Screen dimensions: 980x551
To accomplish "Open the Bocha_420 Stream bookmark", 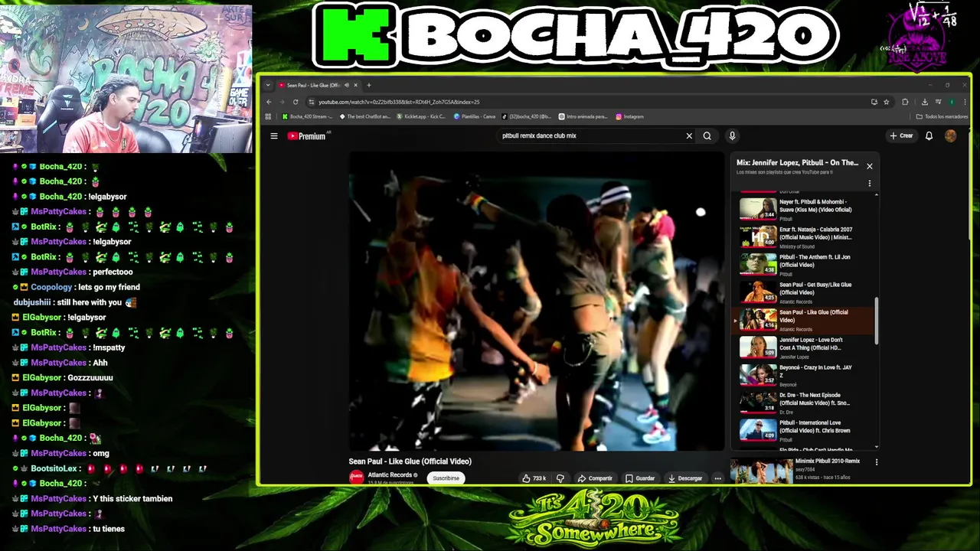I will click(308, 117).
